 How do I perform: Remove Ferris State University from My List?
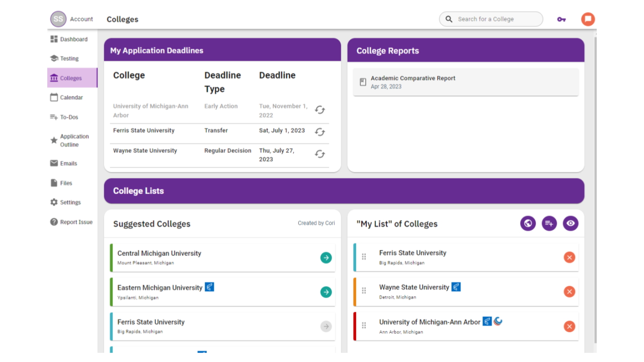coord(569,257)
